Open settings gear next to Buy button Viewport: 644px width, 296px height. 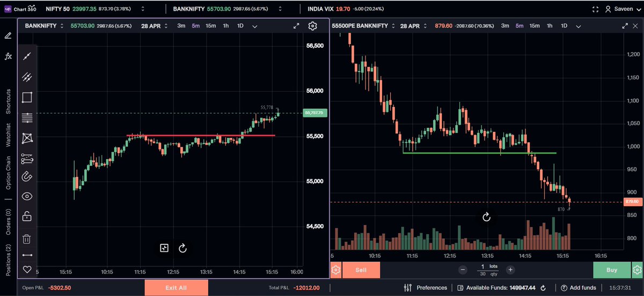637,270
